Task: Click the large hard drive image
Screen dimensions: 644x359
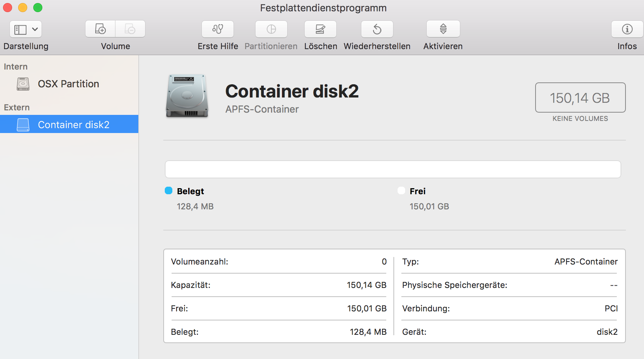Action: tap(187, 96)
